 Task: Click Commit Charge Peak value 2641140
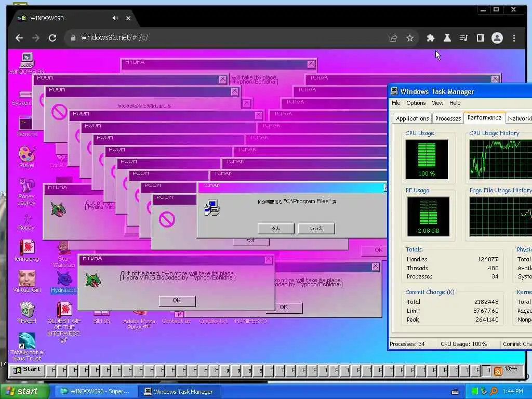pyautogui.click(x=486, y=320)
